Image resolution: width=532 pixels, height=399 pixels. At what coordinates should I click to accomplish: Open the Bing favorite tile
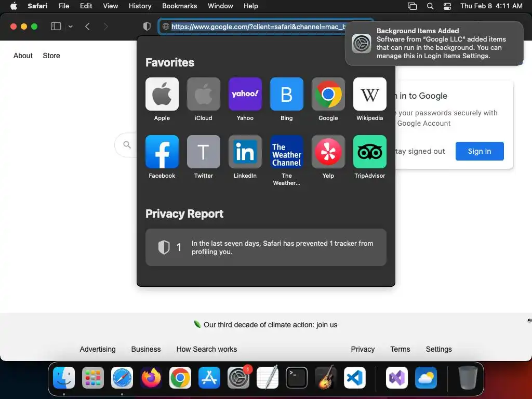click(x=286, y=94)
